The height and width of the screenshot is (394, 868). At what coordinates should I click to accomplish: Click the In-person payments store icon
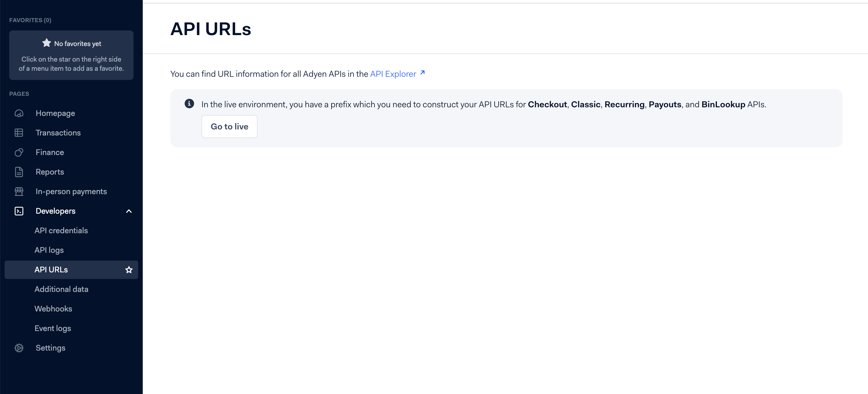point(19,192)
